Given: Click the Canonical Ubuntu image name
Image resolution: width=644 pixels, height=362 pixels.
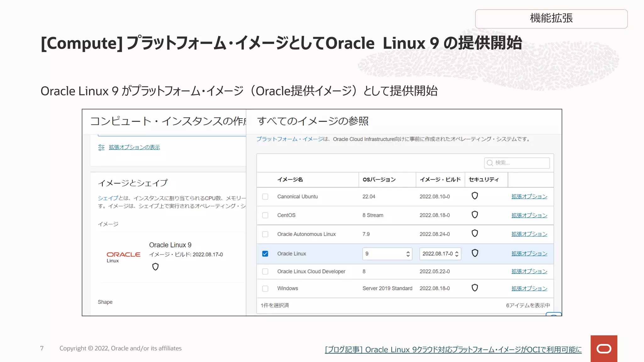Looking at the screenshot, I should [x=297, y=197].
